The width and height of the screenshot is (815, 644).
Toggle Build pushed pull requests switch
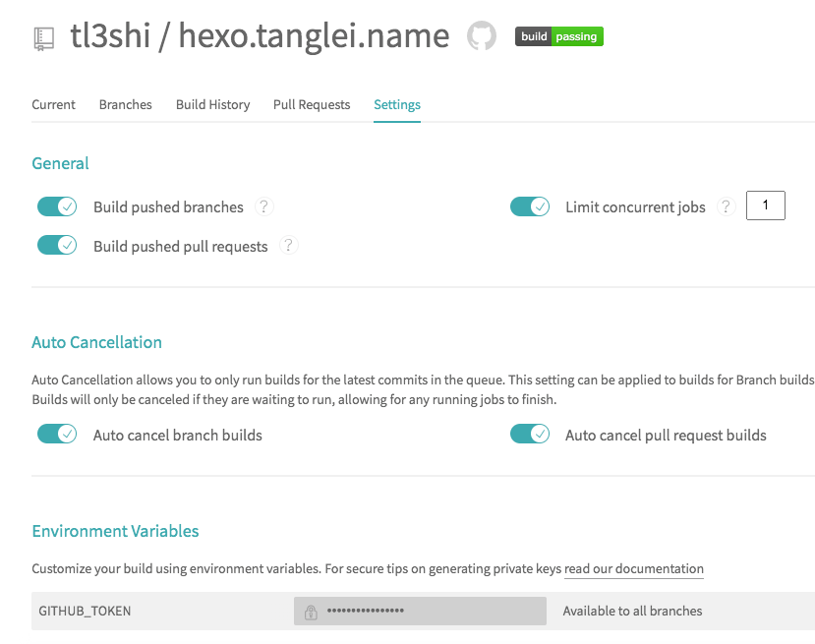point(57,246)
